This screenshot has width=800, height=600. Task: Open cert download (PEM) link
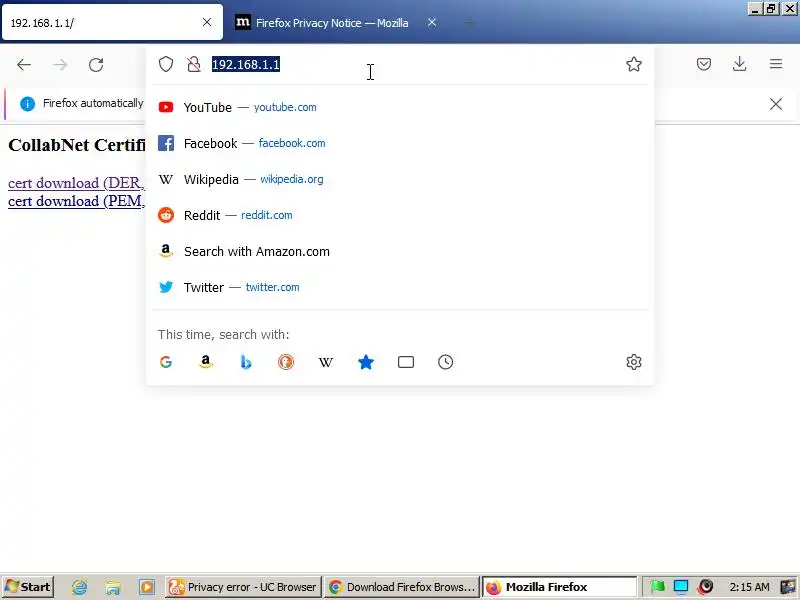[77, 201]
